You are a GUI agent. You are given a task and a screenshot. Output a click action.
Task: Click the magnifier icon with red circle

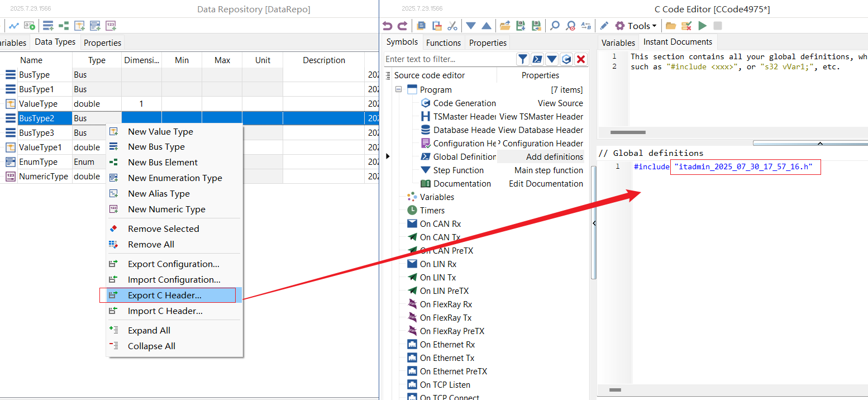tap(570, 26)
